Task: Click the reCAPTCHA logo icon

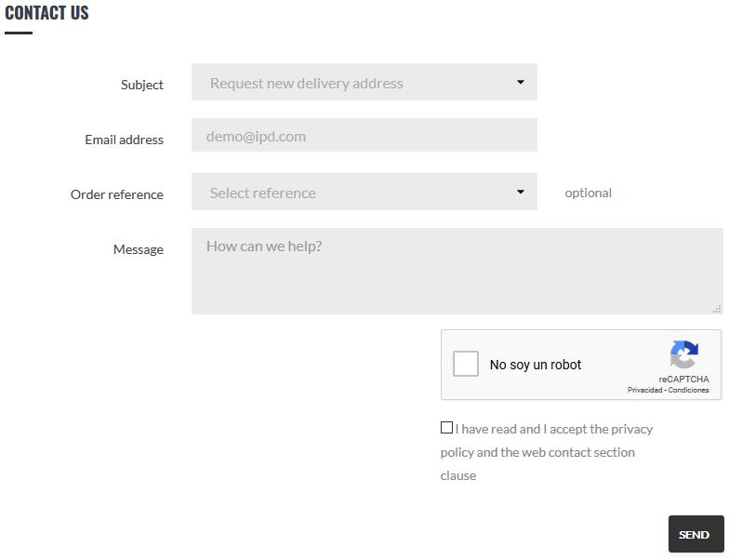Action: point(683,355)
